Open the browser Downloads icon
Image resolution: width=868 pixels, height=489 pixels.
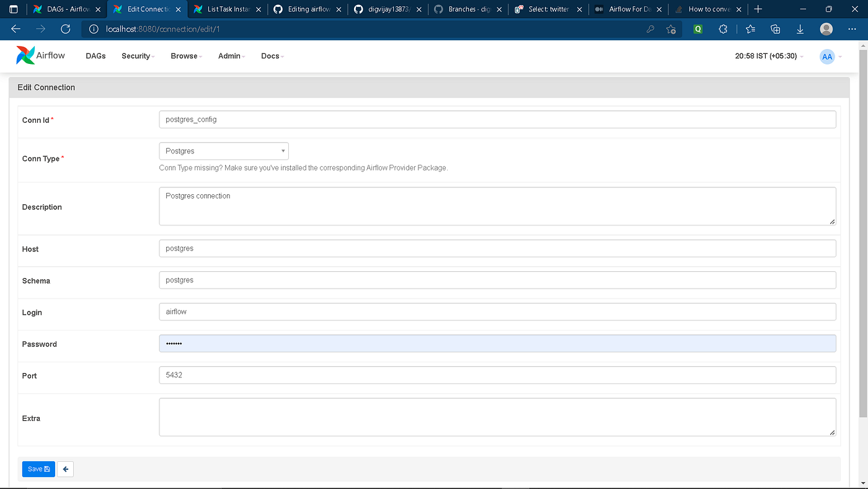click(800, 29)
